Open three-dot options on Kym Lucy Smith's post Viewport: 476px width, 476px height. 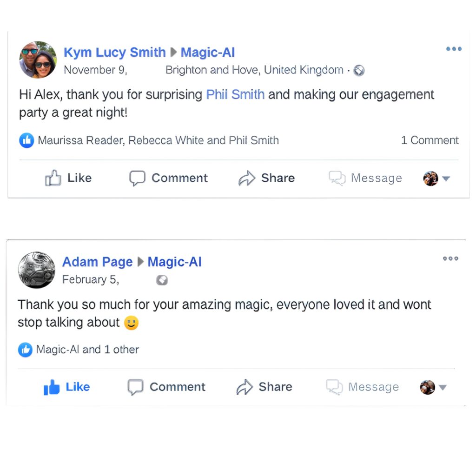pos(454,49)
